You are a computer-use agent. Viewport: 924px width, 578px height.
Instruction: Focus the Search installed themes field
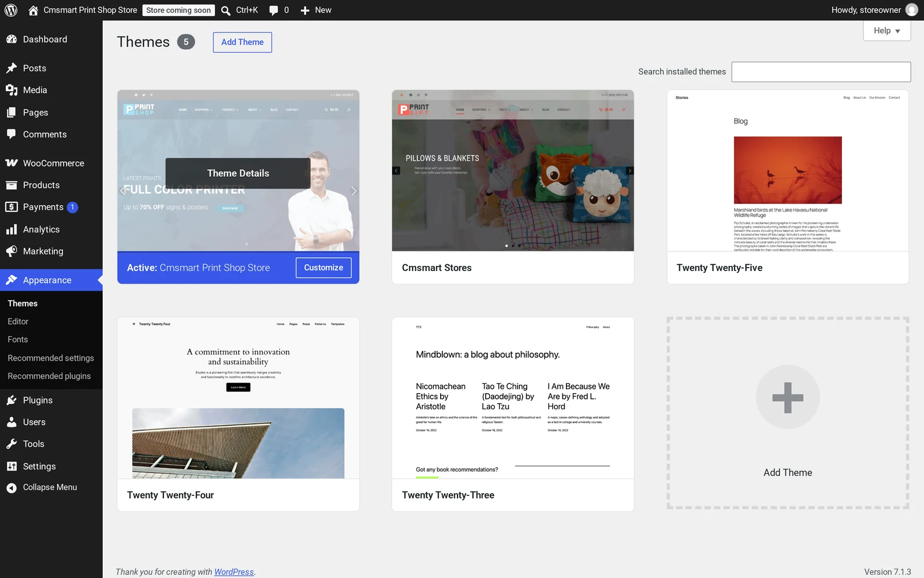[821, 72]
